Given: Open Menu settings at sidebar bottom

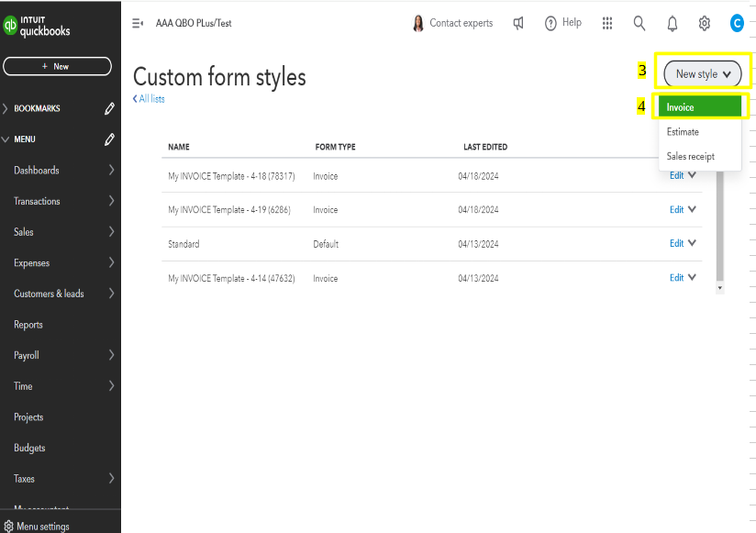Looking at the screenshot, I should pyautogui.click(x=42, y=527).
